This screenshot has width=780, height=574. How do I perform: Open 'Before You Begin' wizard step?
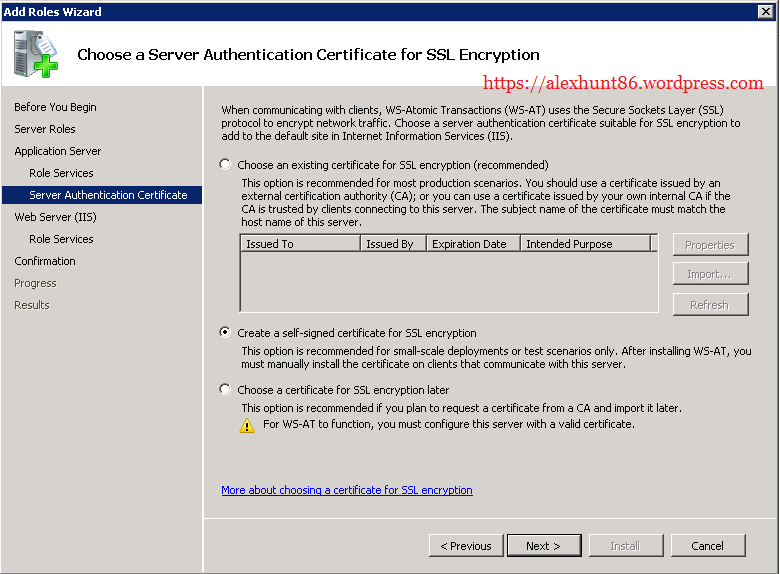click(x=55, y=107)
